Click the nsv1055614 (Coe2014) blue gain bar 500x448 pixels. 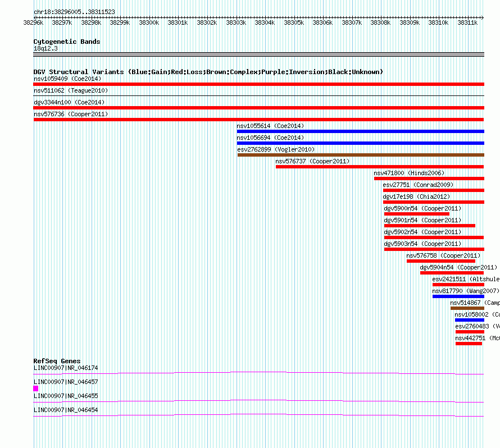[x=360, y=131]
